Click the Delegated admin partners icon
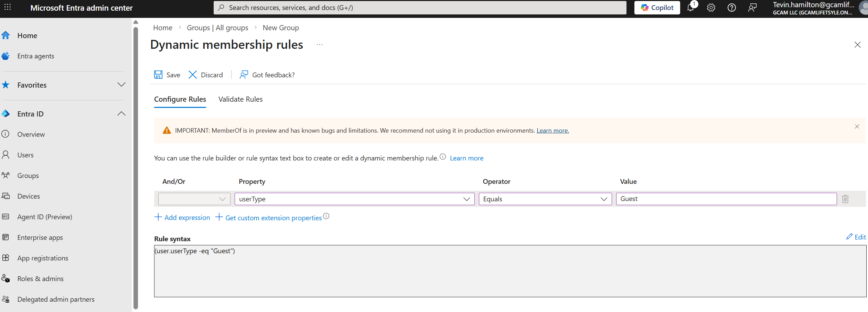The image size is (868, 312). (x=6, y=299)
